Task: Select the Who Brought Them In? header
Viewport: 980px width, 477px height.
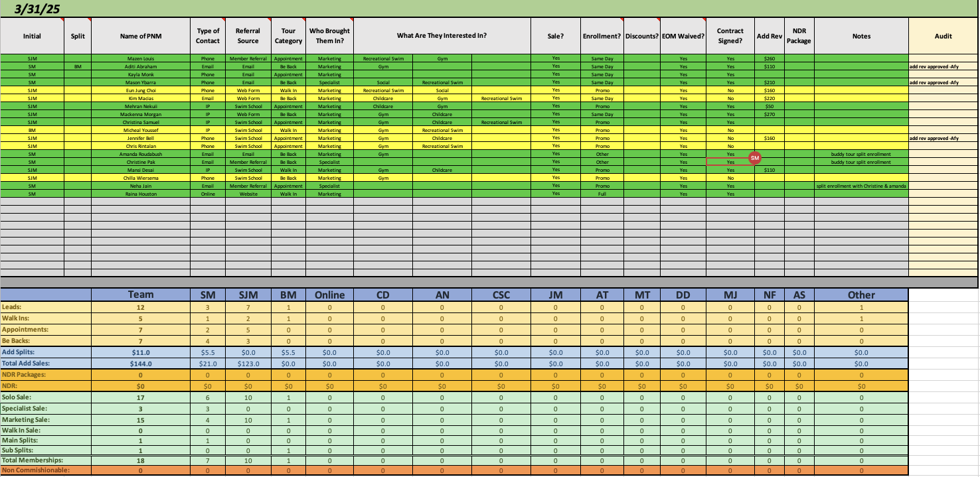Action: click(x=329, y=36)
